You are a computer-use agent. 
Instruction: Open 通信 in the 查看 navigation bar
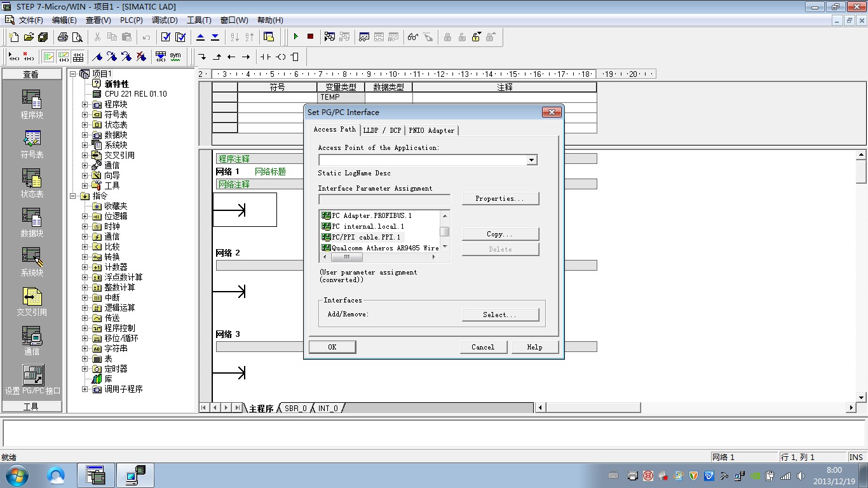coord(32,341)
